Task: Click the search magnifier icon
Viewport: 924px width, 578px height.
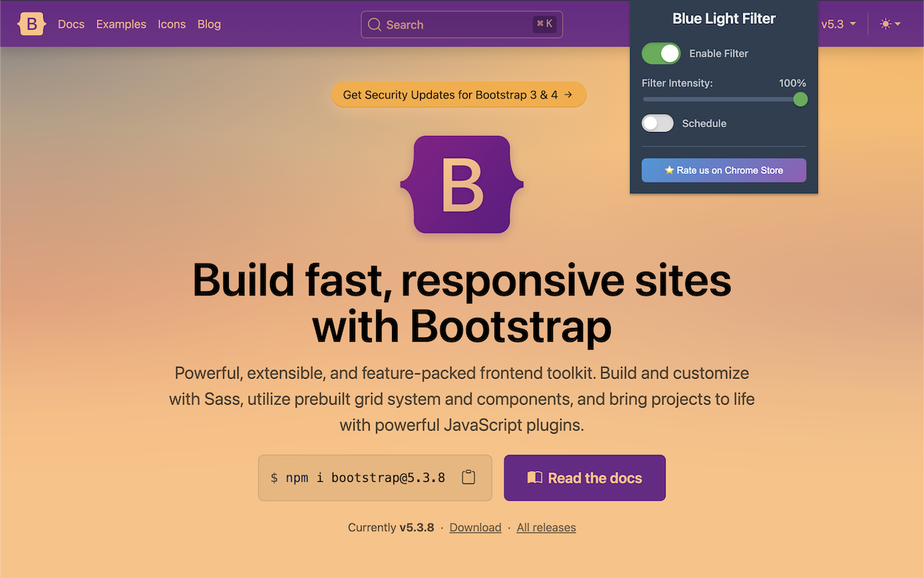Action: point(374,25)
